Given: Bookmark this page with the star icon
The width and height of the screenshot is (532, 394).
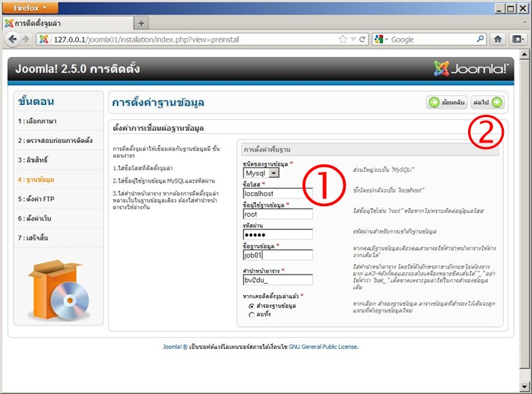Looking at the screenshot, I should 343,40.
